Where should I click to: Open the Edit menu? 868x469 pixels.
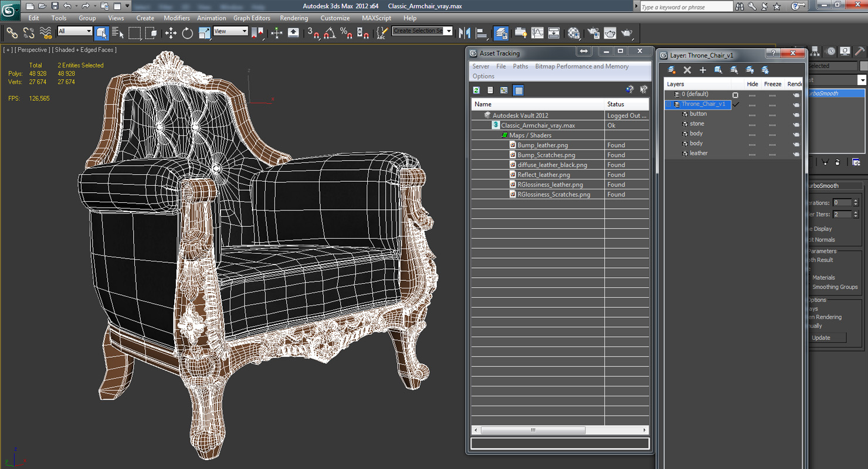[34, 18]
